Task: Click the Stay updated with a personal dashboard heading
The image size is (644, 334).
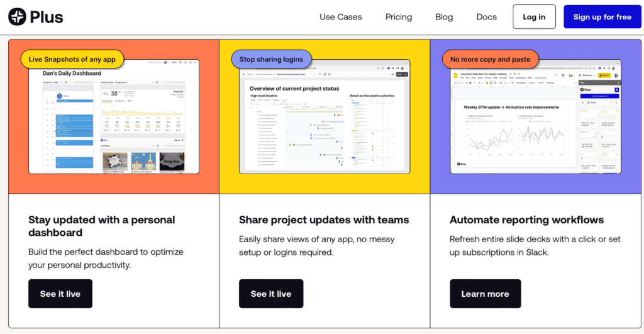Action: click(x=101, y=226)
